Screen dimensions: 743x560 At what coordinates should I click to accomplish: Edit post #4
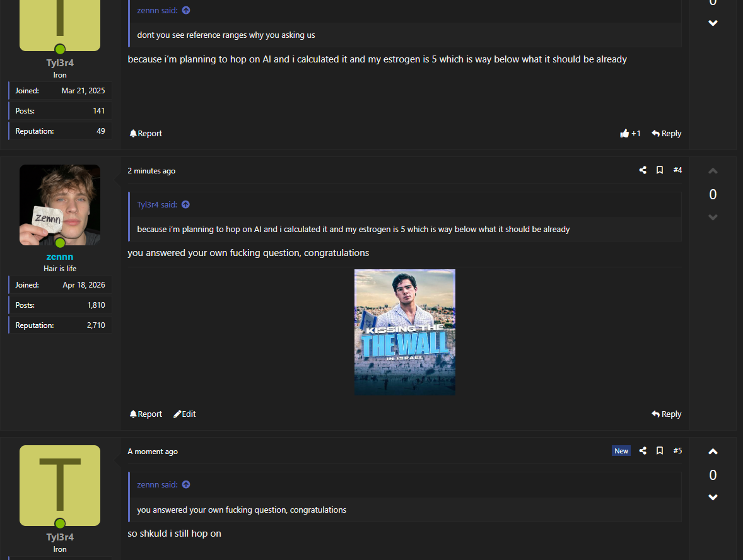coord(184,414)
